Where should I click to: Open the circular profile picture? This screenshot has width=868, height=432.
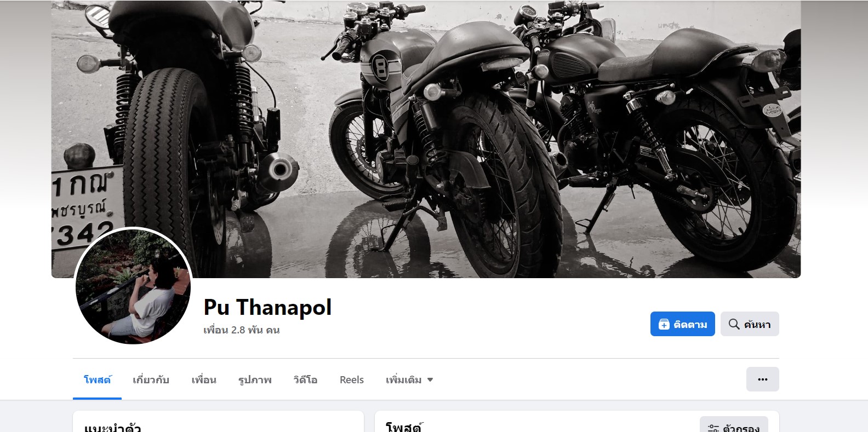point(133,285)
